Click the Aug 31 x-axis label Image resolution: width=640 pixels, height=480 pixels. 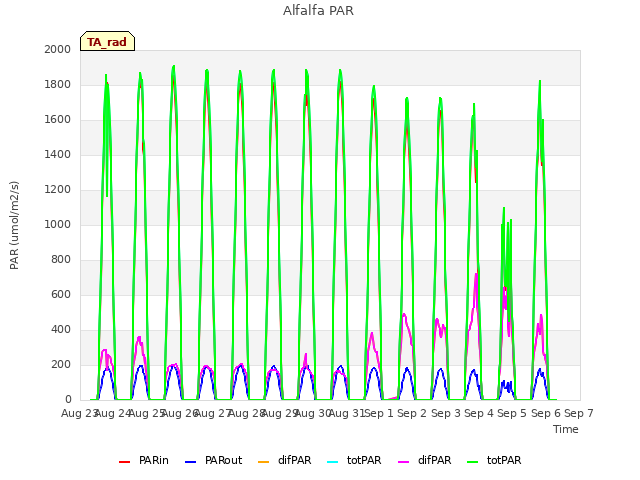point(347,413)
